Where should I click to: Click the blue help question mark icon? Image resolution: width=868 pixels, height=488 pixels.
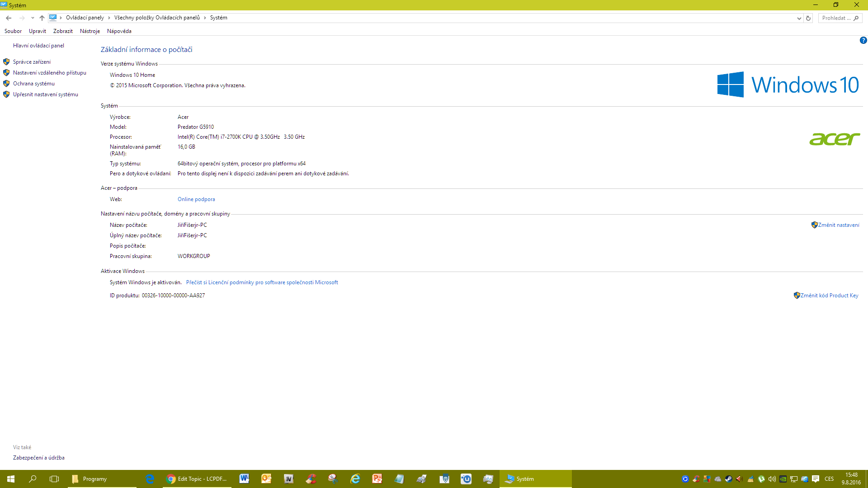click(x=863, y=40)
